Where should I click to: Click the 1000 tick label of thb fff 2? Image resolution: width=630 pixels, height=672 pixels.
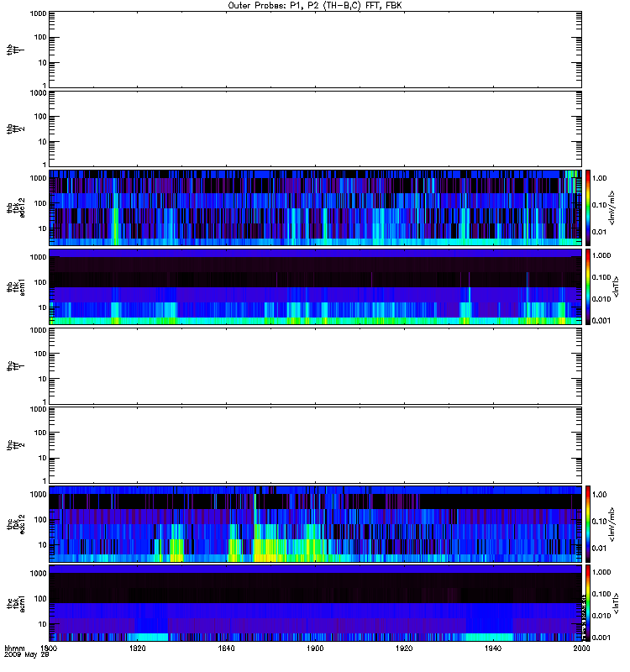(38, 93)
